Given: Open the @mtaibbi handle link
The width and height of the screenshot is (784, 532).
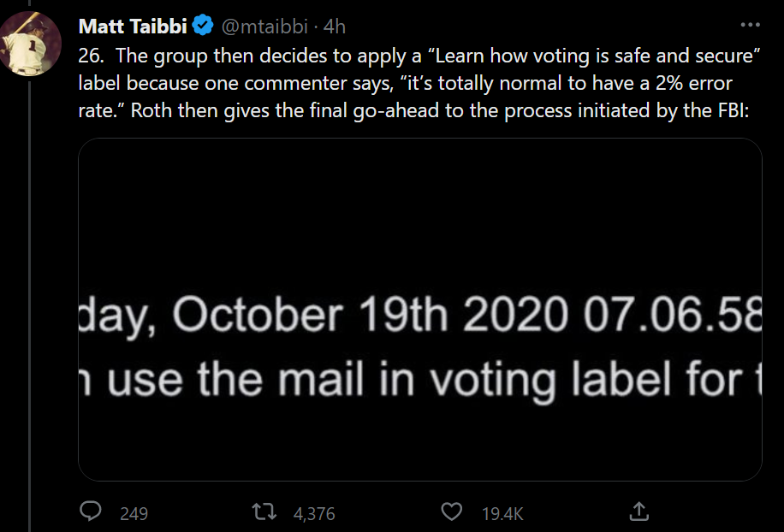Looking at the screenshot, I should 264,27.
